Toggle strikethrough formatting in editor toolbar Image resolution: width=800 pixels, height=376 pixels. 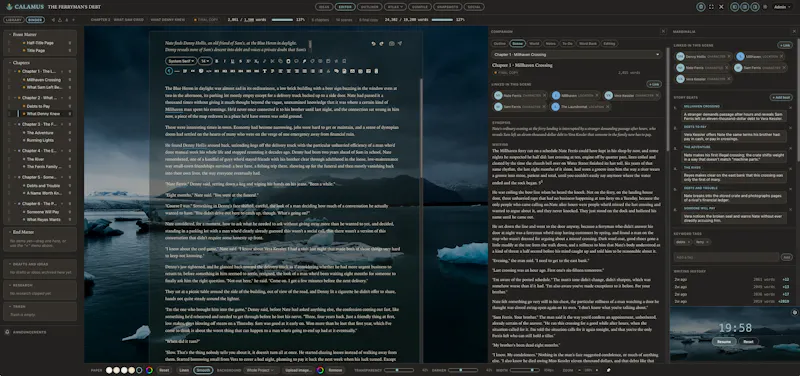click(x=240, y=61)
